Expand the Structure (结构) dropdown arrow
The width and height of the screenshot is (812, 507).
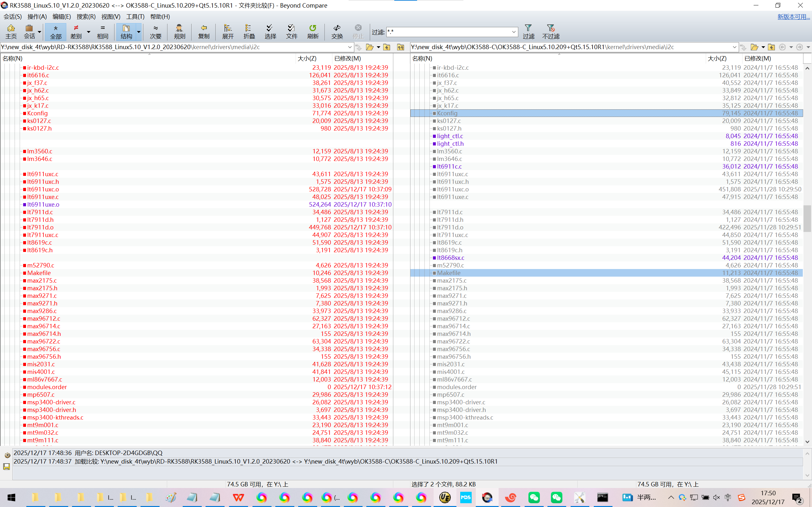click(x=139, y=32)
